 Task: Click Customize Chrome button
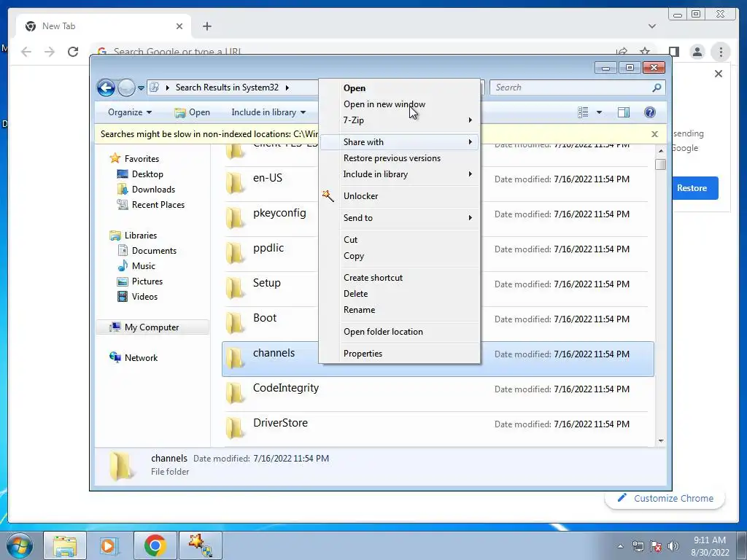[665, 498]
